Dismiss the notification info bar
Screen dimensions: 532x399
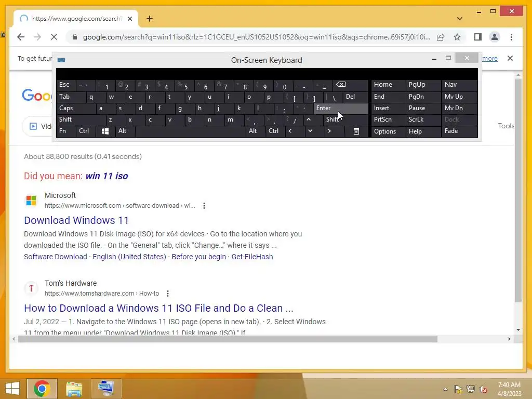[510, 58]
